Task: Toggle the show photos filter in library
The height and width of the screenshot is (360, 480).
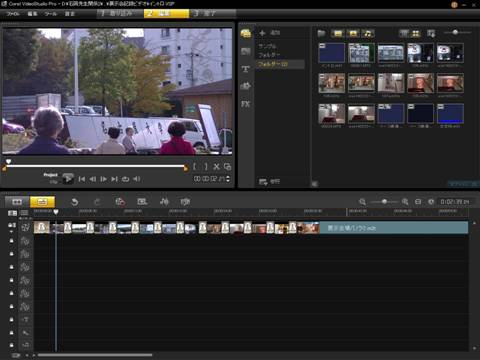Action: click(x=353, y=33)
